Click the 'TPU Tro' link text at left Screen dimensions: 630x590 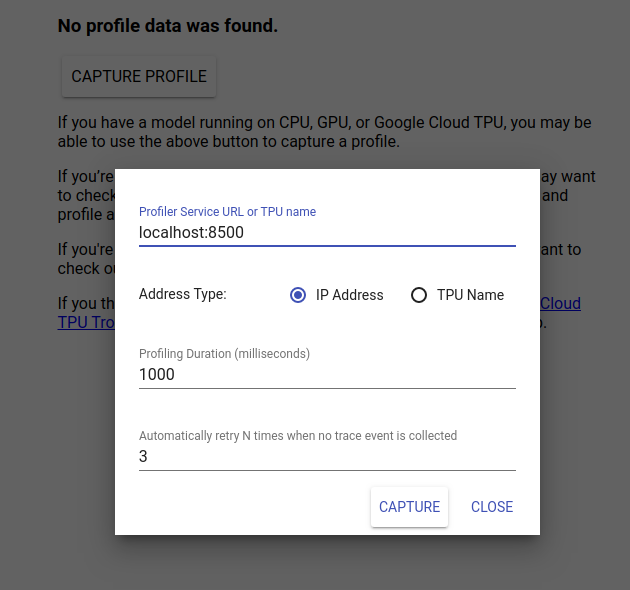pos(86,323)
